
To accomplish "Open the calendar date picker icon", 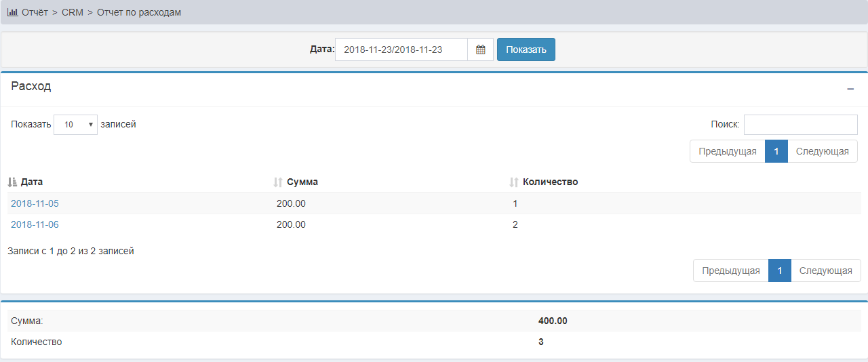I will coord(480,49).
